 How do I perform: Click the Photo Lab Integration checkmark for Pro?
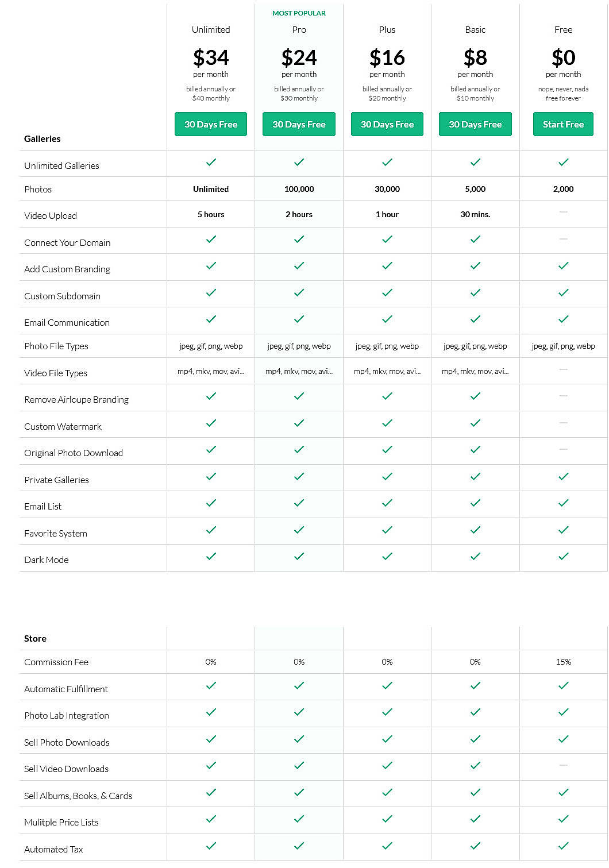299,712
